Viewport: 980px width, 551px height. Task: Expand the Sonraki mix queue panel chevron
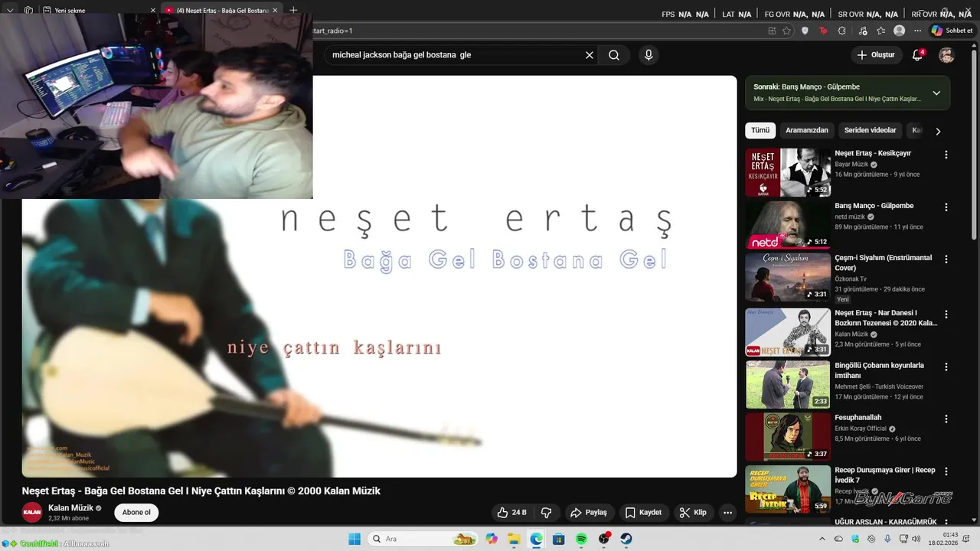point(936,93)
